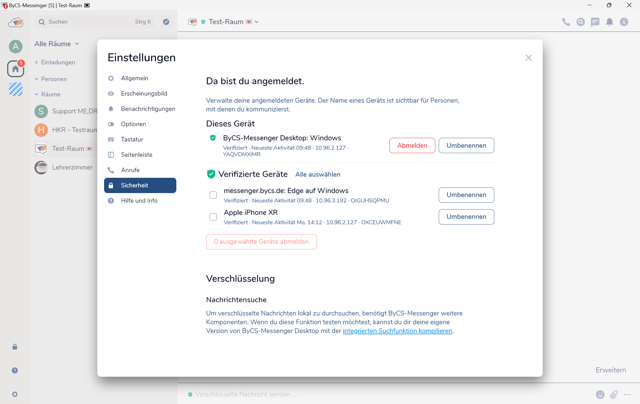Switch to the Erscheinungsbild settings tab

[x=143, y=93]
